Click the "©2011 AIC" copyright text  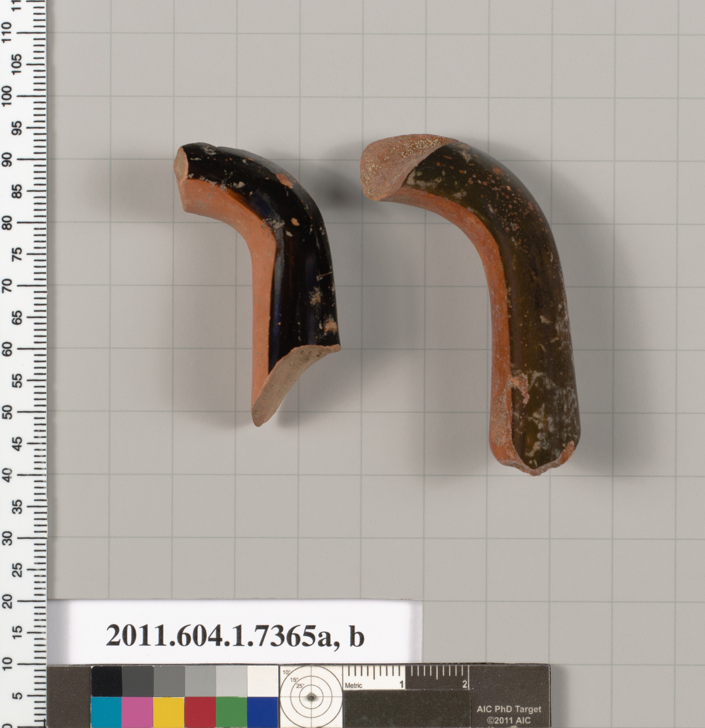[509, 720]
